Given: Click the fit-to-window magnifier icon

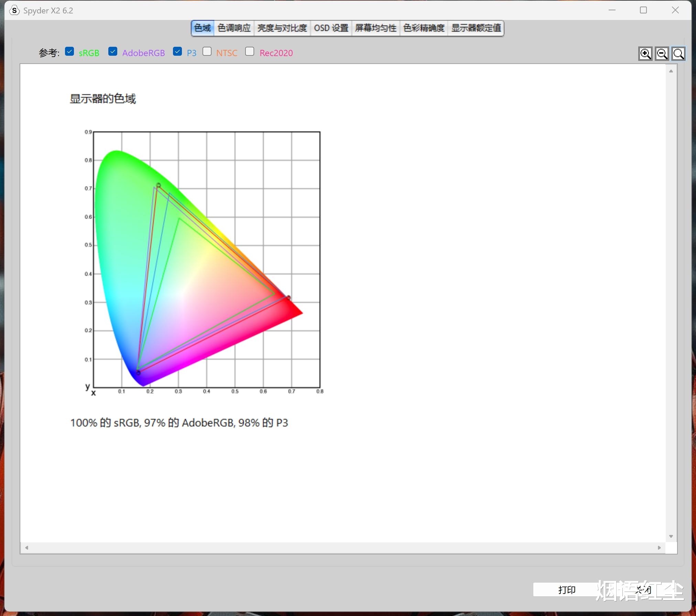Looking at the screenshot, I should pos(678,54).
